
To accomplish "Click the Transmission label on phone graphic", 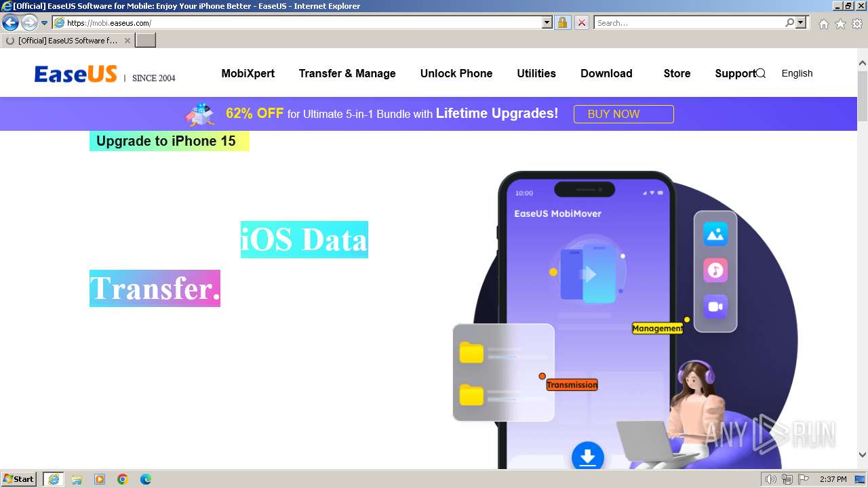I will click(x=572, y=385).
